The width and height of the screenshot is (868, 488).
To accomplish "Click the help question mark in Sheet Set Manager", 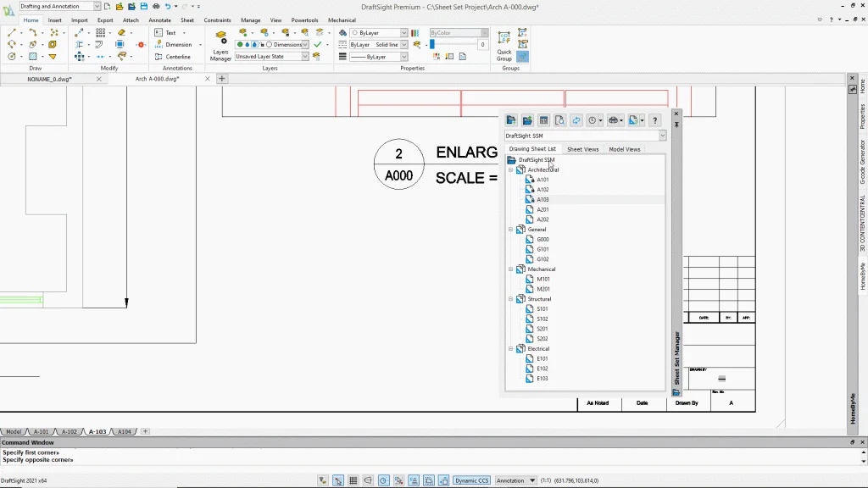I will click(x=654, y=120).
